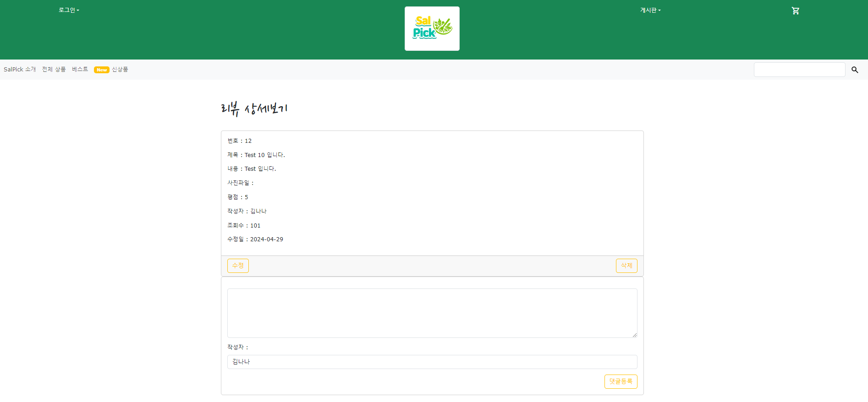Viewport: 868px width, 402px height.
Task: Open the shopping cart icon
Action: (795, 11)
